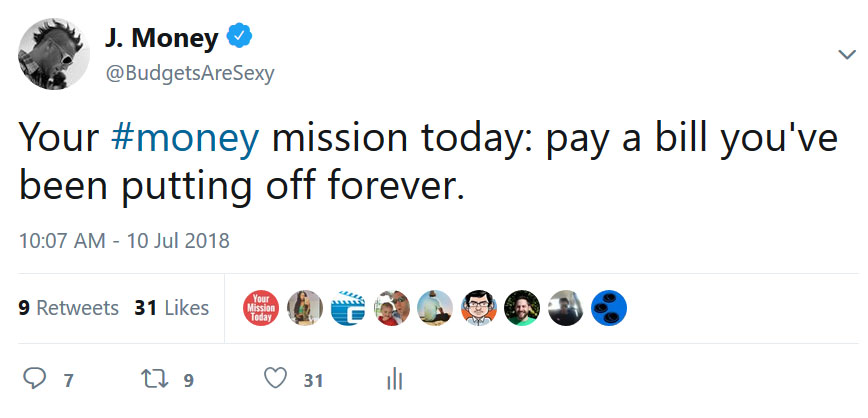Click the blue verified badge

tap(239, 39)
